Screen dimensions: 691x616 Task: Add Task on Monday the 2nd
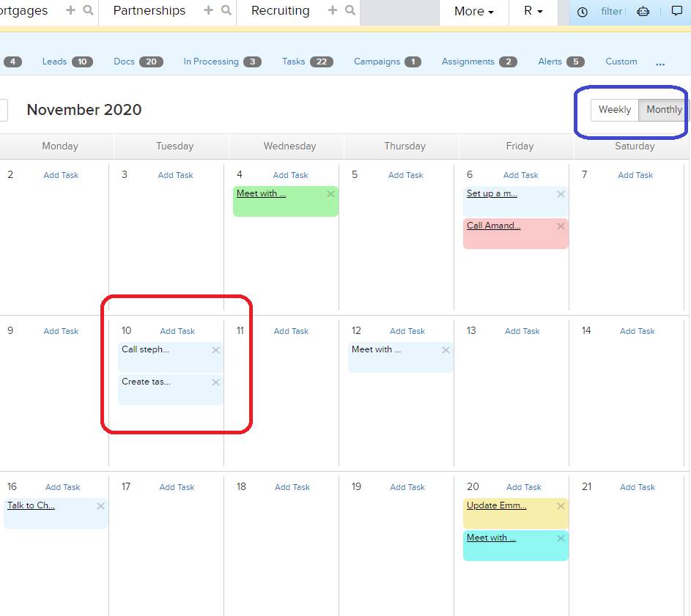click(61, 175)
